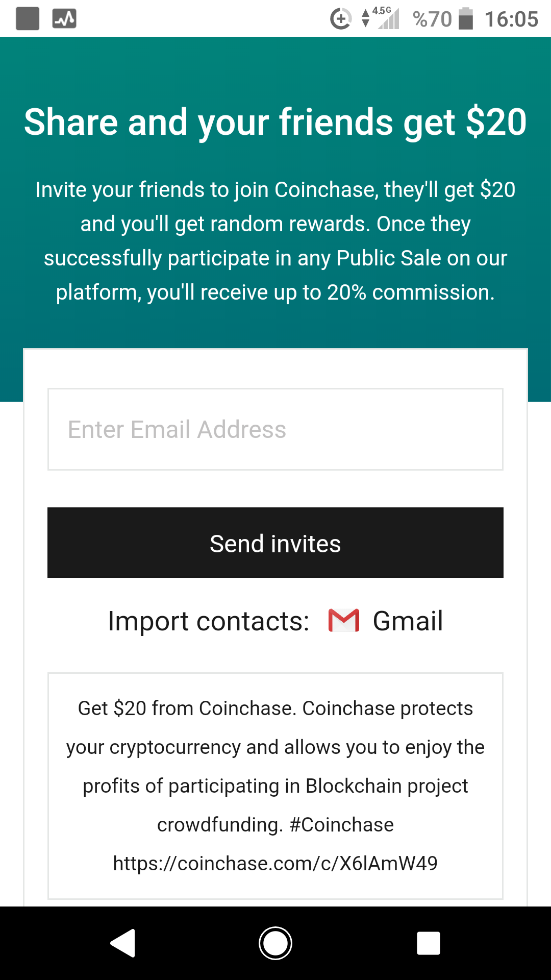This screenshot has height=980, width=551.
Task: Tap the data saver status icon
Action: (x=340, y=19)
